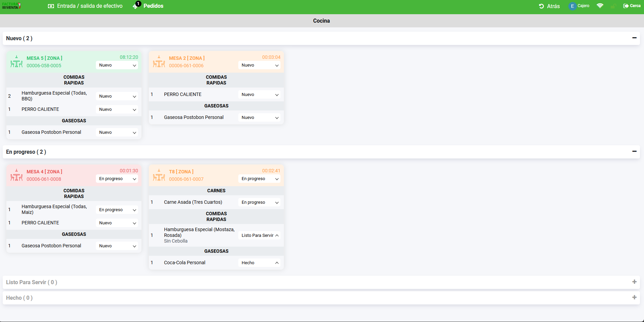Open status dropdown for Carne Asada item
644x322 pixels.
point(260,202)
